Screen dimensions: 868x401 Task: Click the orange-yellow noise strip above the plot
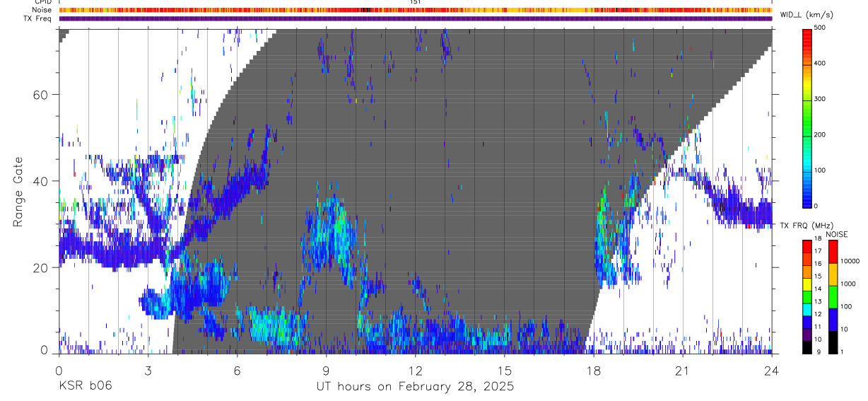click(x=416, y=10)
